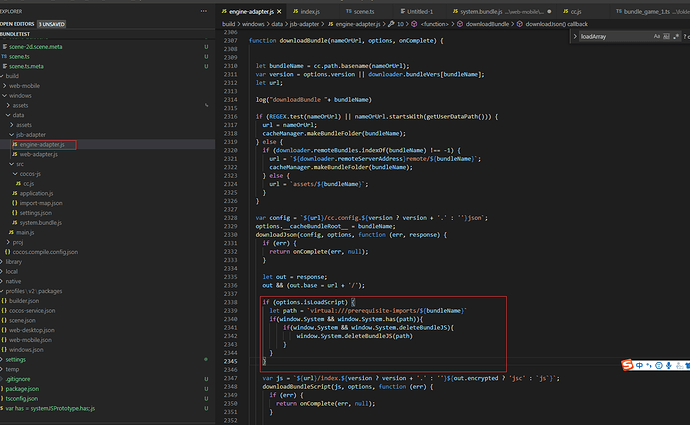Click JS icon of application.js file

14,193
